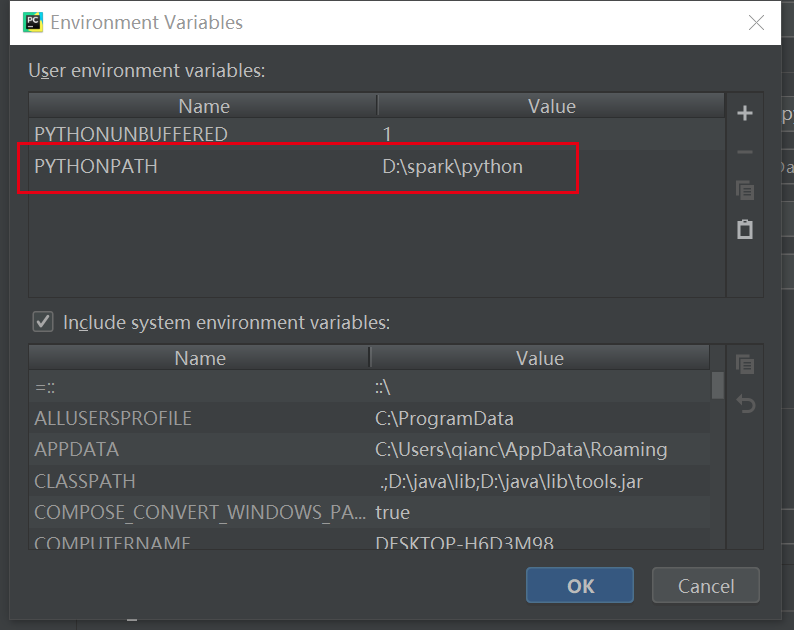Viewport: 794px width, 630px height.
Task: Copy system environment variables icon
Action: click(745, 365)
